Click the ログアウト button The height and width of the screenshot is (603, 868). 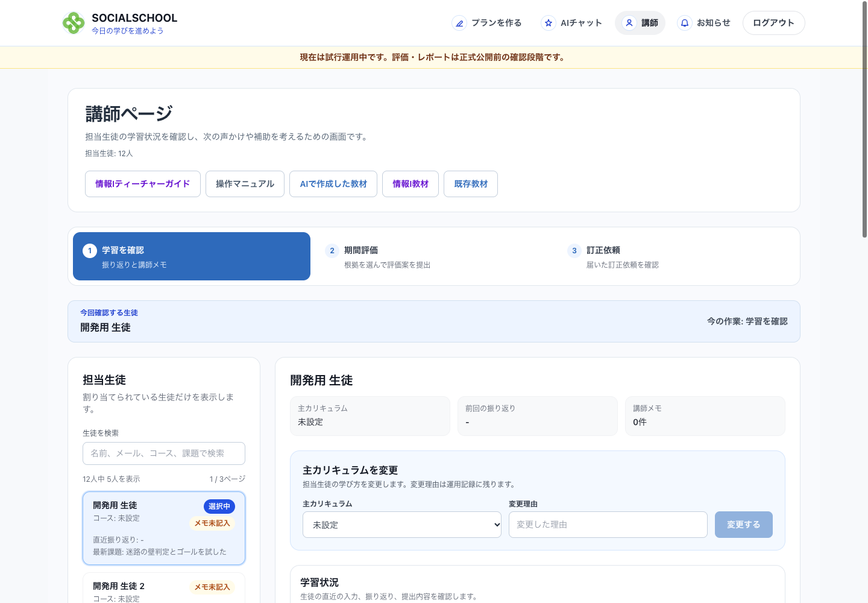tap(774, 23)
